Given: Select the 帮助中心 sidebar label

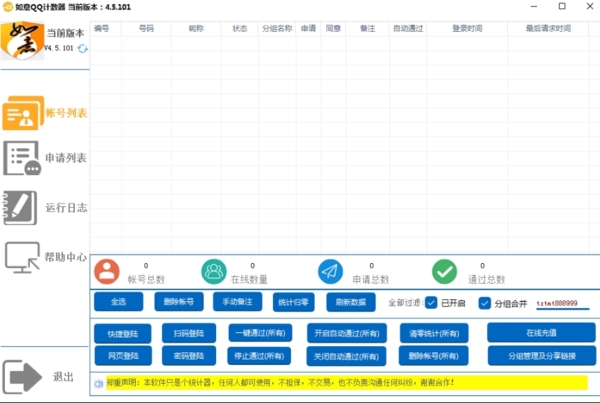Looking at the screenshot, I should click(66, 257).
